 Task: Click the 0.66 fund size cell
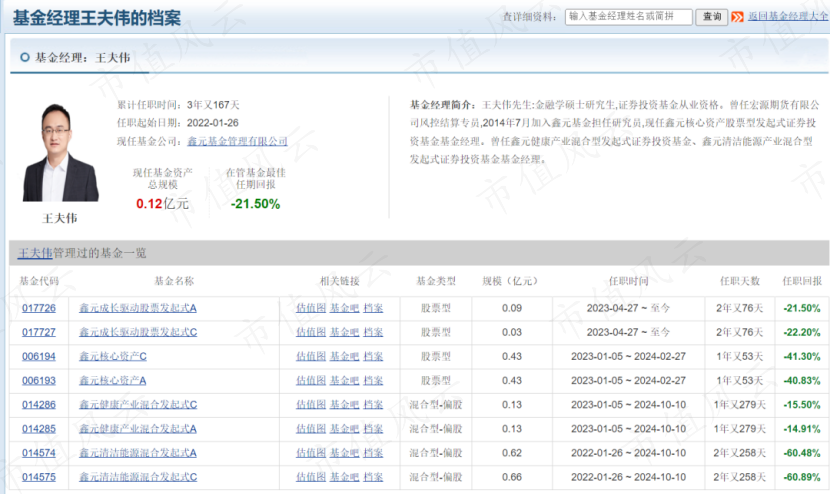point(512,477)
